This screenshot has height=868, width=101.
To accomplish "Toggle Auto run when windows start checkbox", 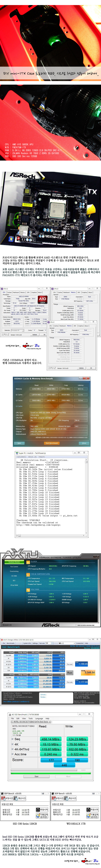I will pos(76,625).
